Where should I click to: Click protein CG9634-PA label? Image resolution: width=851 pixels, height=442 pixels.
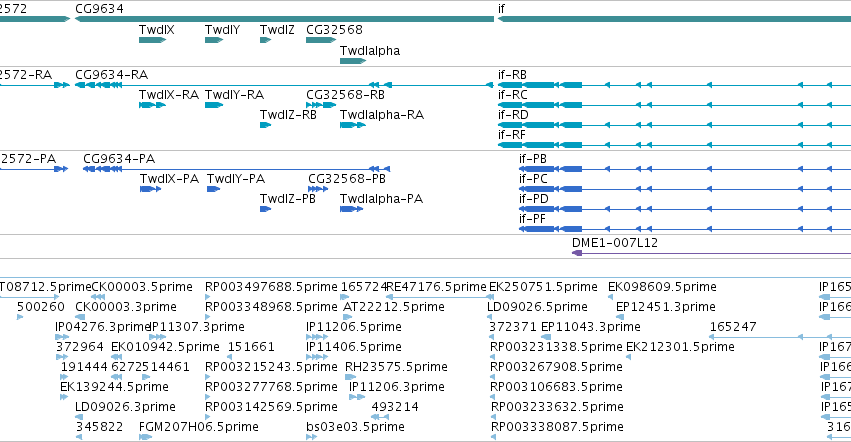click(x=119, y=159)
